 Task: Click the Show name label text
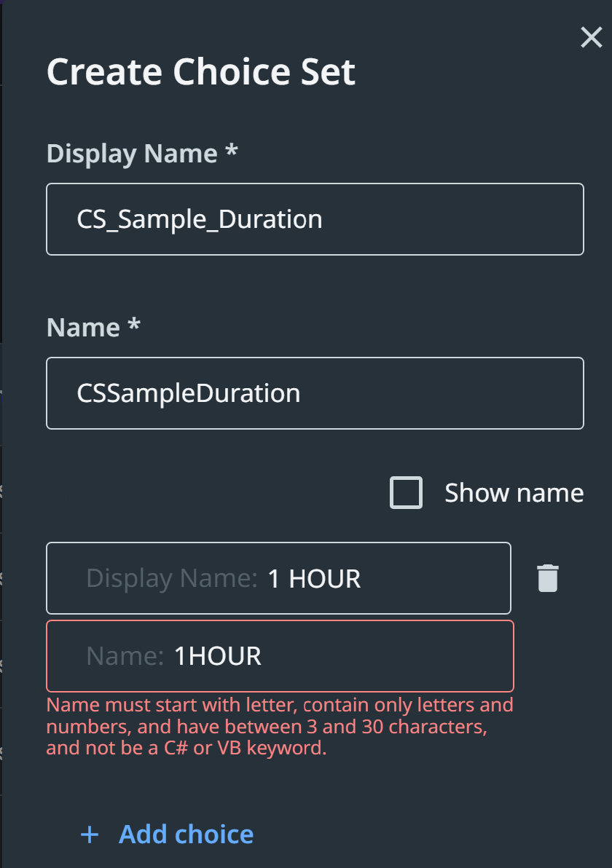514,493
